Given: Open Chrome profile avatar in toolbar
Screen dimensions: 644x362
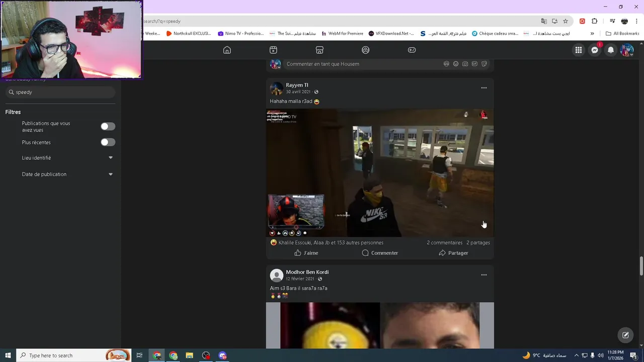Looking at the screenshot, I should pyautogui.click(x=624, y=21).
